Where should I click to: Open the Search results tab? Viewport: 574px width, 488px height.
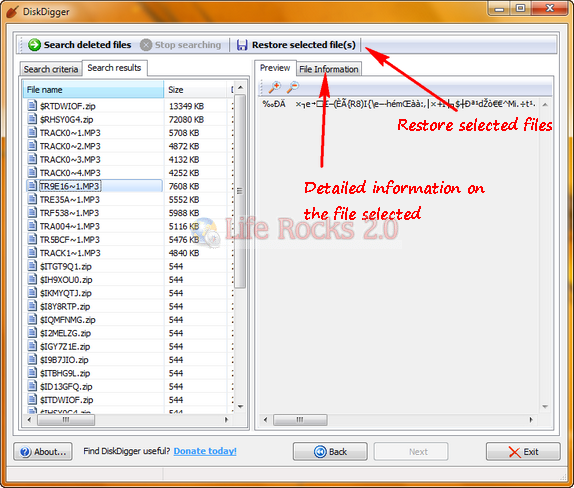click(115, 68)
